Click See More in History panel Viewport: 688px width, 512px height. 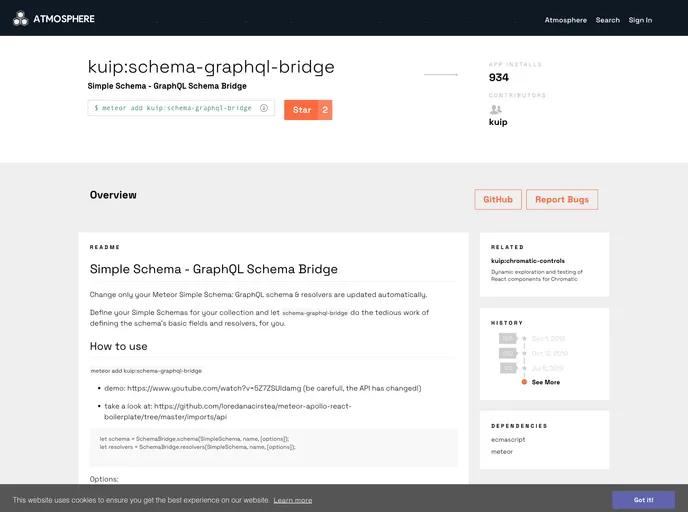coord(546,382)
